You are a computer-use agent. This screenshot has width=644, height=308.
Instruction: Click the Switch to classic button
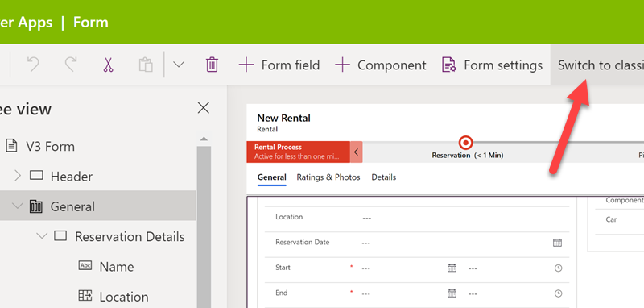[597, 65]
